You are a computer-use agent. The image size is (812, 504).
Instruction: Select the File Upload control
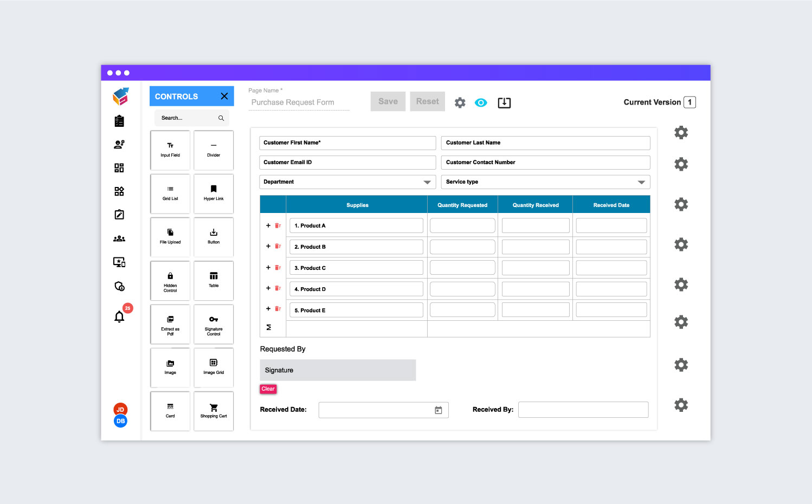(170, 237)
